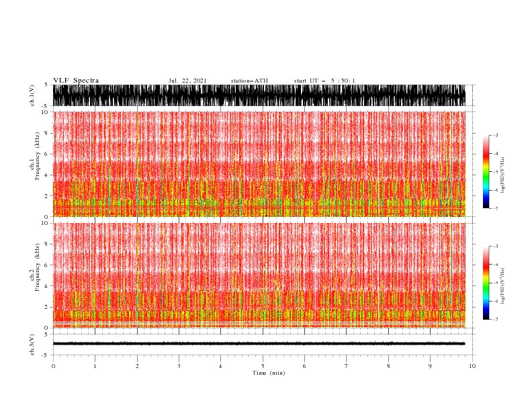Click the "1" tick on the time axis
The height and width of the screenshot is (411, 532).
[x=95, y=366]
